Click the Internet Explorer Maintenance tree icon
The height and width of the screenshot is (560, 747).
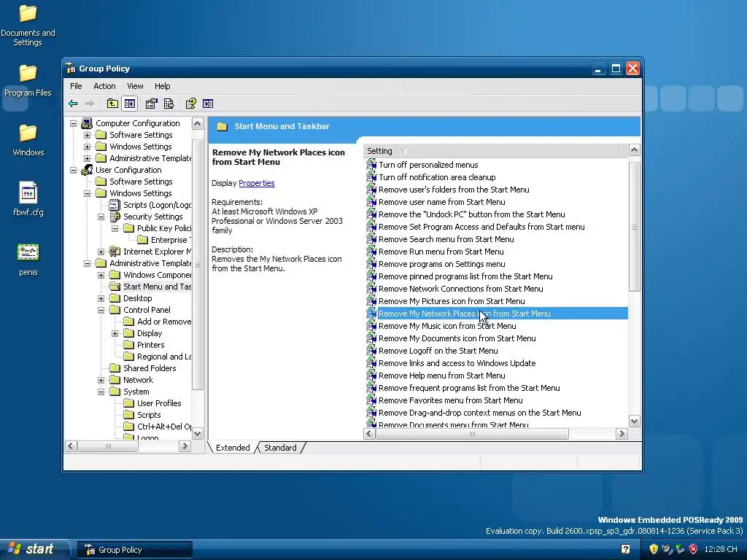[115, 252]
